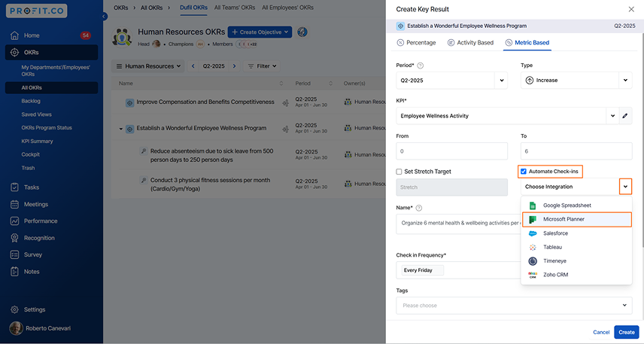Toggle the Choose Integration dropdown arrow
Viewport: 644px width, 344px height.
(625, 187)
